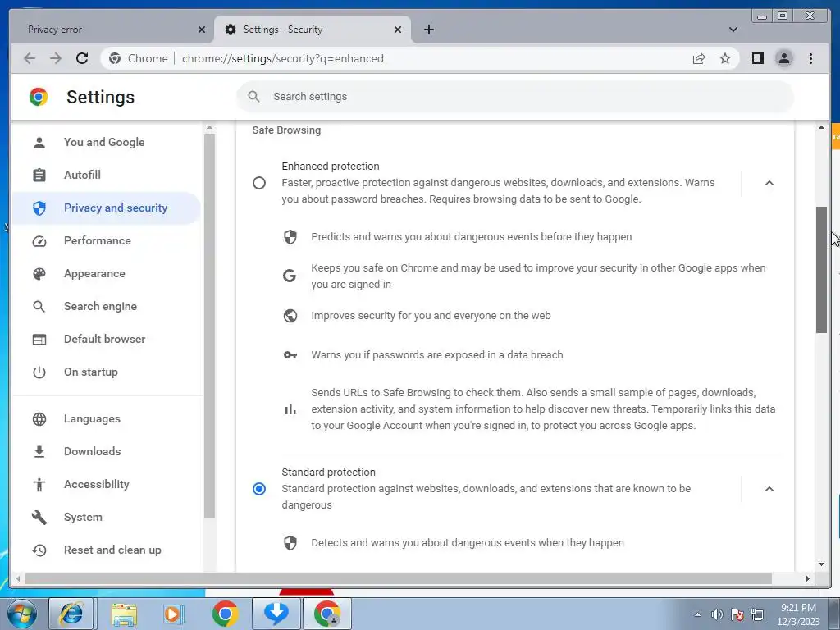Click the magnifier icon in Search settings
Viewport: 840px width, 630px height.
pyautogui.click(x=254, y=97)
